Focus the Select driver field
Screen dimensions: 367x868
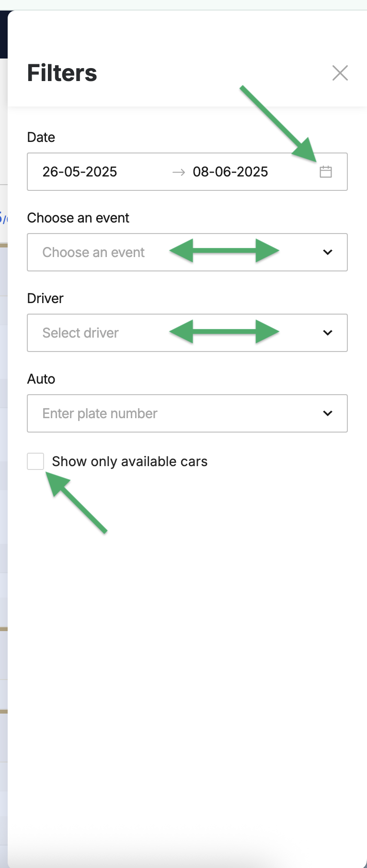coord(187,333)
